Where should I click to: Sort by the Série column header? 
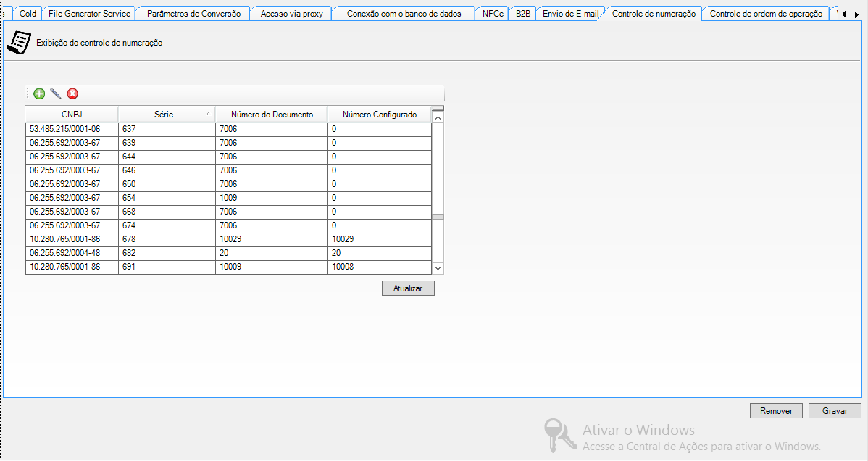point(165,115)
